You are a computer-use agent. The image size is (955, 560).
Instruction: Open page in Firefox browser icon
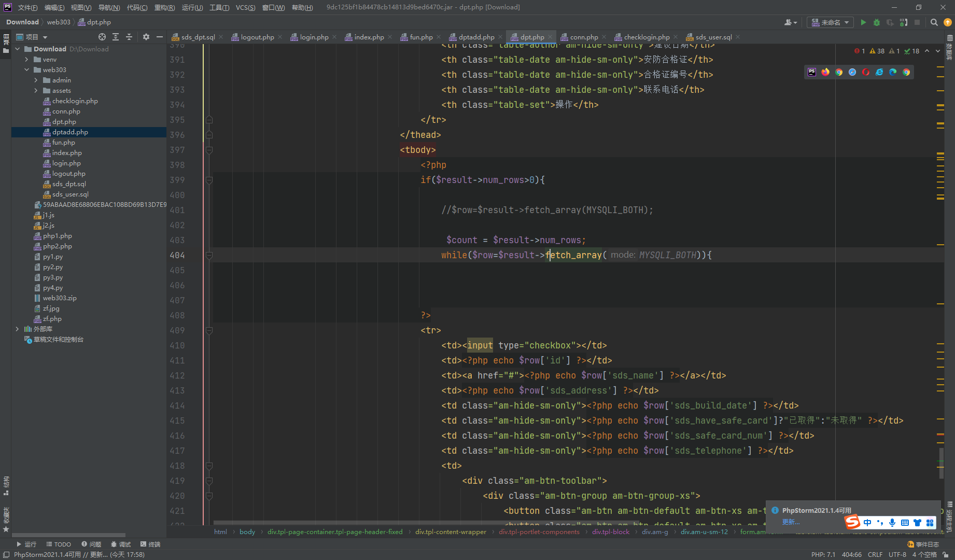tap(825, 72)
